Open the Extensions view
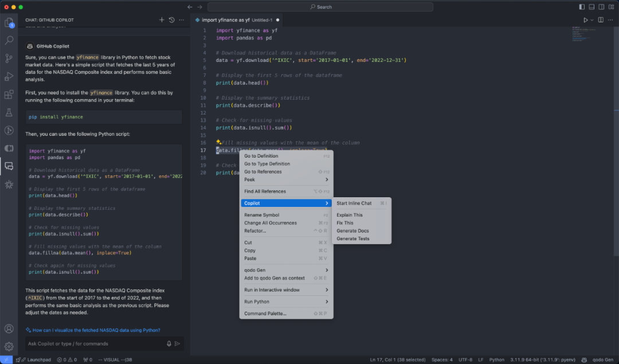Image resolution: width=619 pixels, height=364 pixels. [9, 95]
